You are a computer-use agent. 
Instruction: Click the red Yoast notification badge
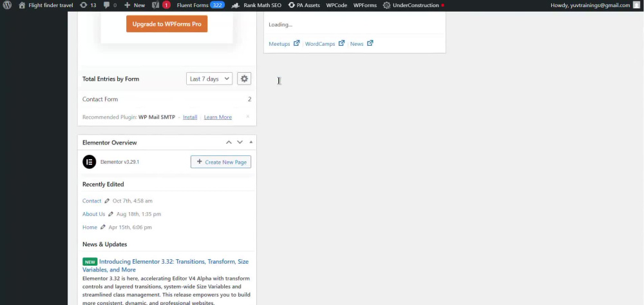coord(166,5)
